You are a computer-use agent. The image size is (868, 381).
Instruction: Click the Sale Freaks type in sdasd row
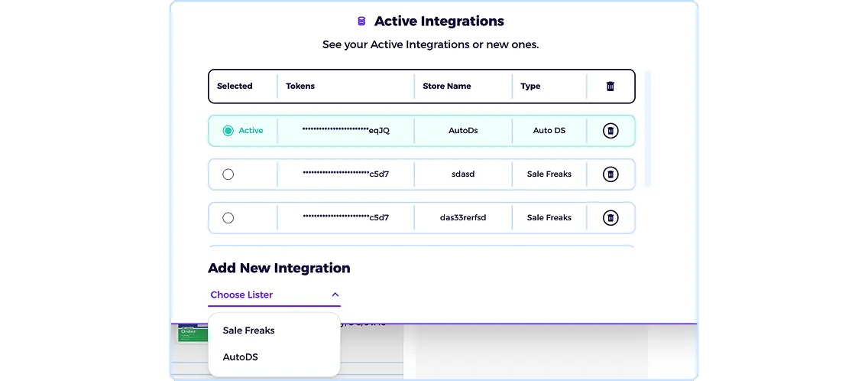(x=549, y=174)
